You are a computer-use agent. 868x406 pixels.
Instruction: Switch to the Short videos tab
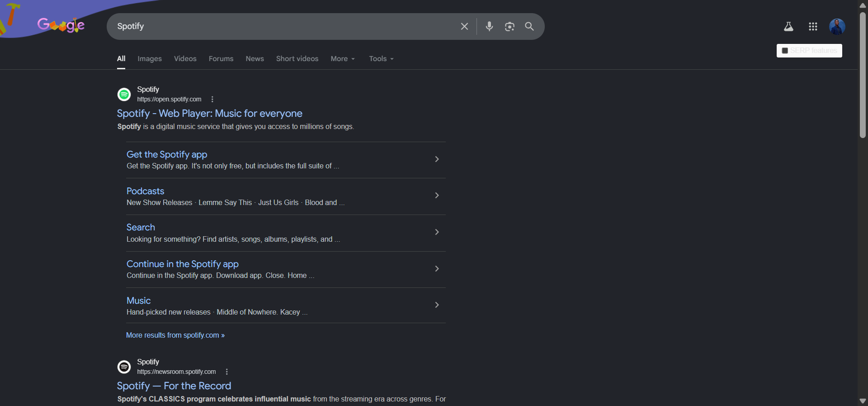[297, 59]
